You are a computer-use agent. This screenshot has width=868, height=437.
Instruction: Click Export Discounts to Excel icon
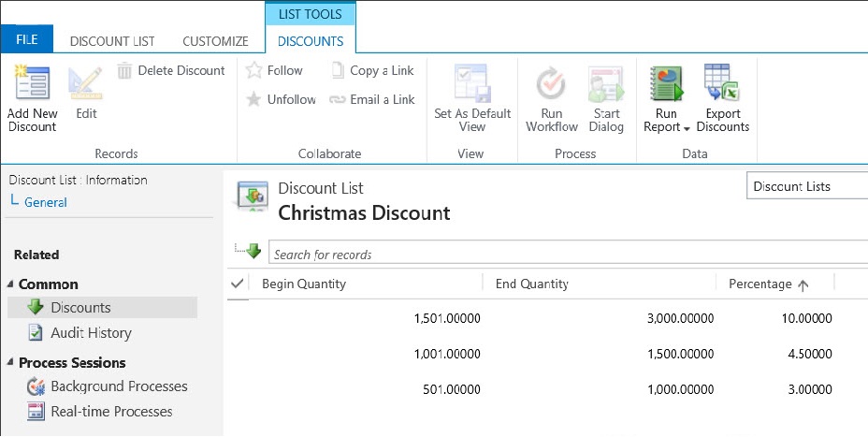722,84
